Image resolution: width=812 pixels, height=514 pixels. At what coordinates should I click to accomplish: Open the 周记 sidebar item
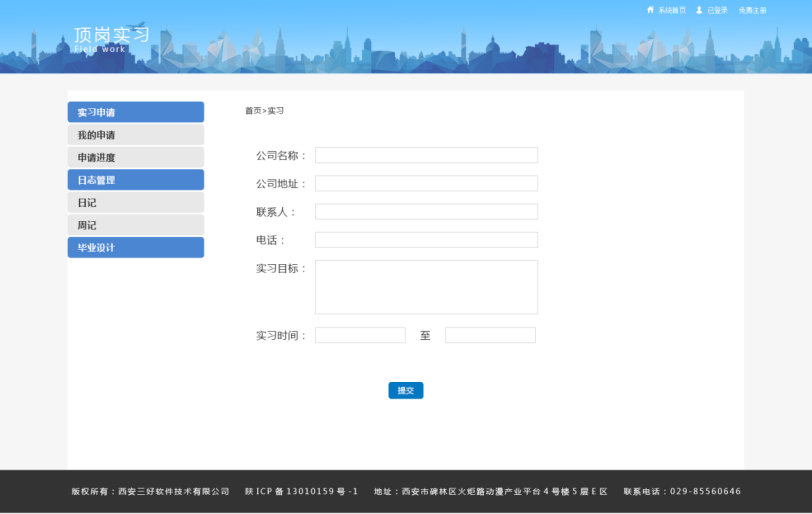pyautogui.click(x=135, y=225)
